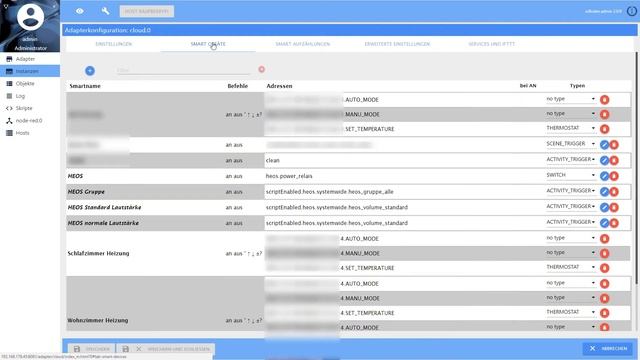
Task: Open type dropdown for HEOS Gruppe
Action: pos(571,191)
